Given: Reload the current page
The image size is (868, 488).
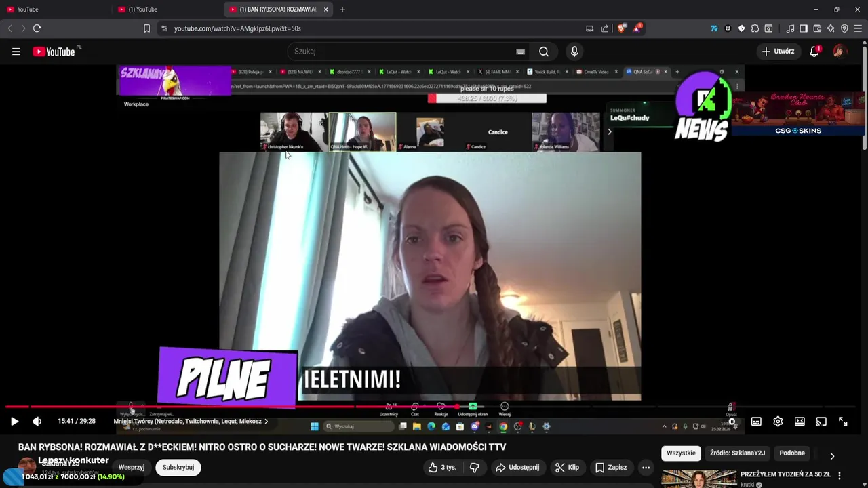Looking at the screenshot, I should 37,28.
